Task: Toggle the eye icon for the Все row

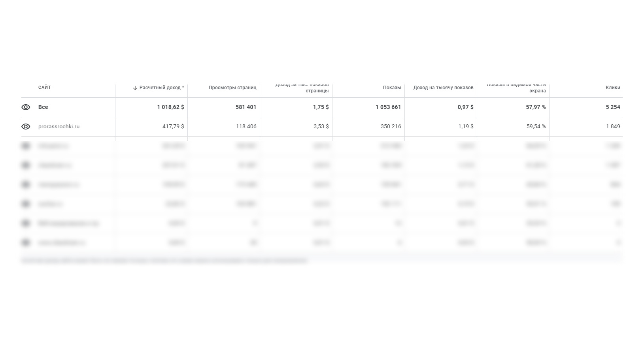Action: pyautogui.click(x=26, y=107)
